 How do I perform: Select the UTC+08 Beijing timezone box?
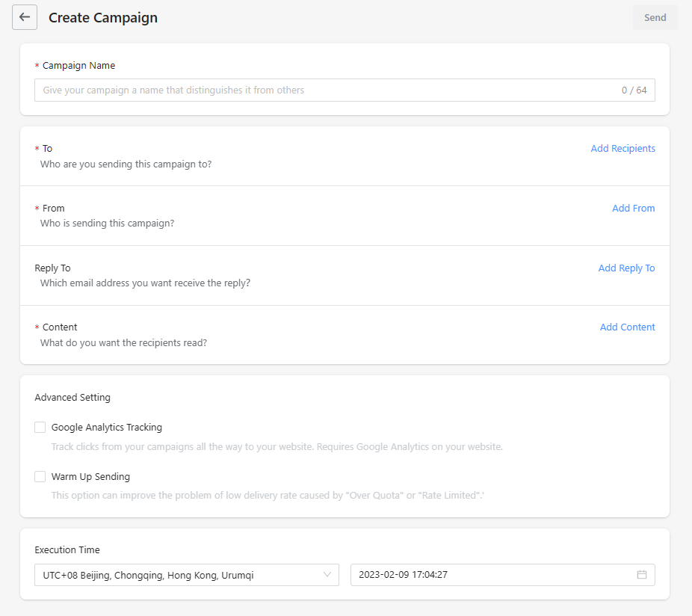pyautogui.click(x=187, y=574)
